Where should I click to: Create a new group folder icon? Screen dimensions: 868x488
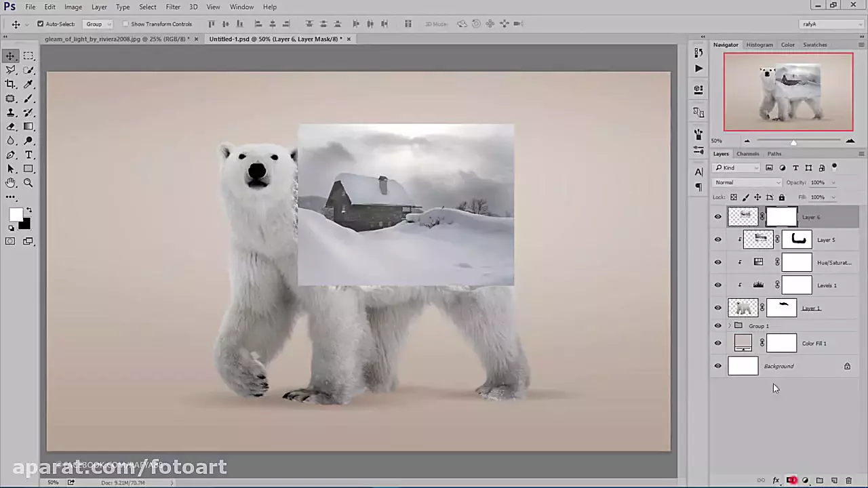(819, 481)
